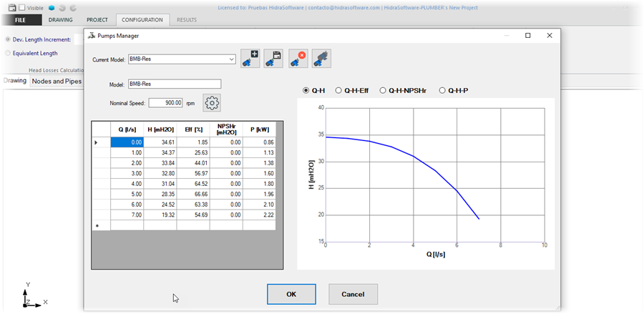
Task: Click the Eff cell showing 56.97
Action: [x=193, y=173]
